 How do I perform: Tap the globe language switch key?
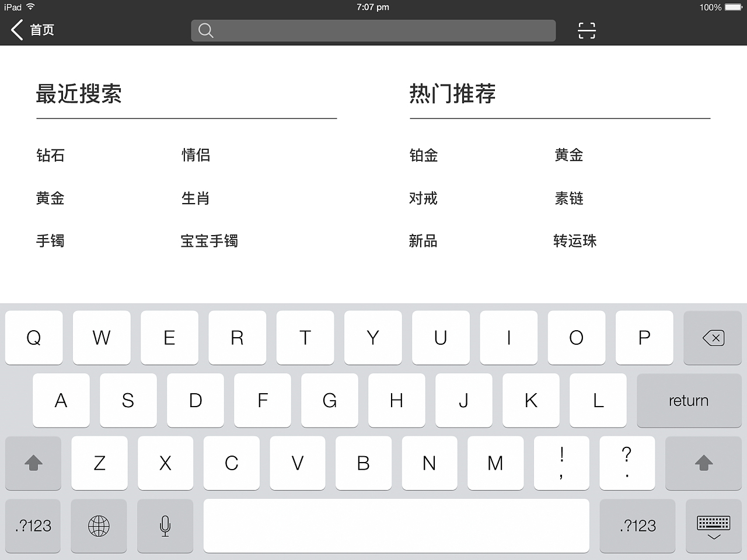coord(99,526)
